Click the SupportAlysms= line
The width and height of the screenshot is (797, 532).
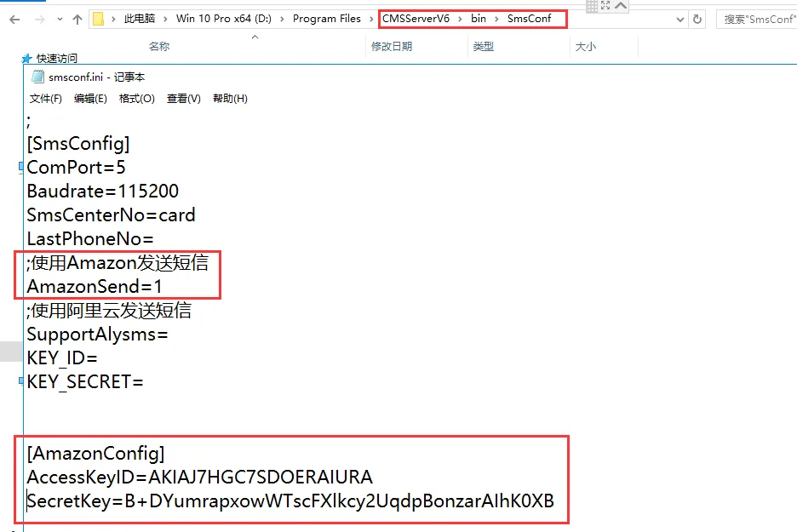click(x=98, y=335)
